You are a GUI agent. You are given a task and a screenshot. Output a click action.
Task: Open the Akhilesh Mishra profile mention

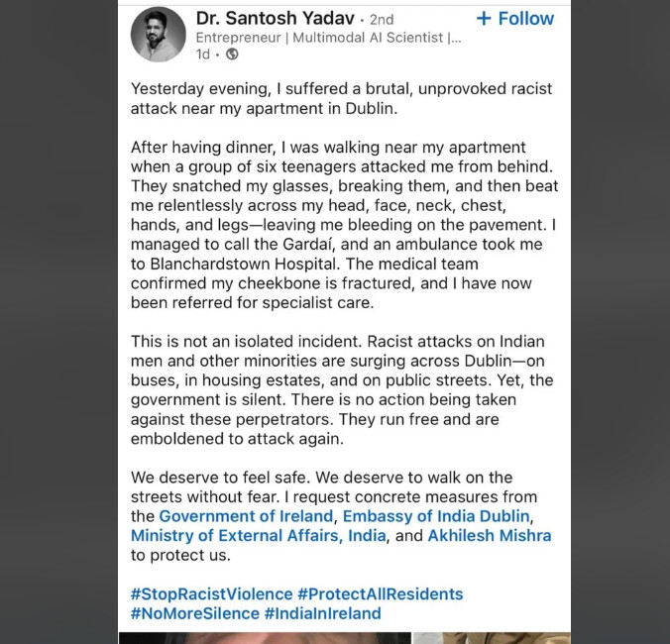tap(490, 536)
